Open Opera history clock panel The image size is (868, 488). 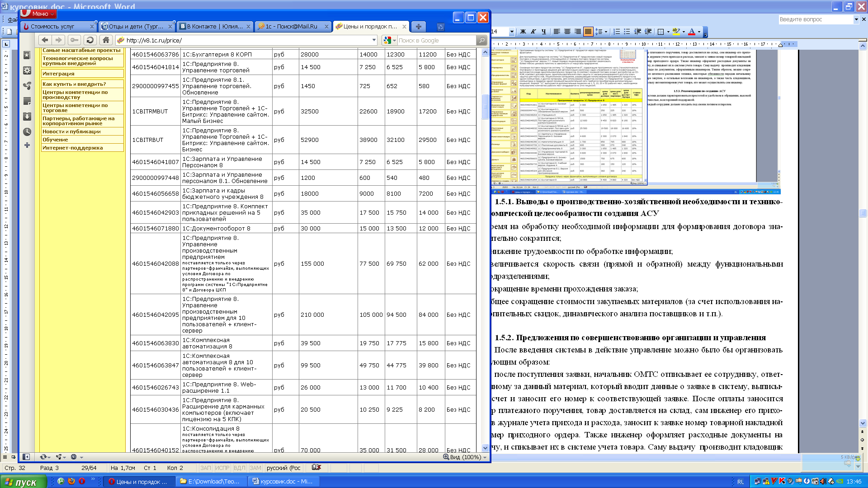27,132
